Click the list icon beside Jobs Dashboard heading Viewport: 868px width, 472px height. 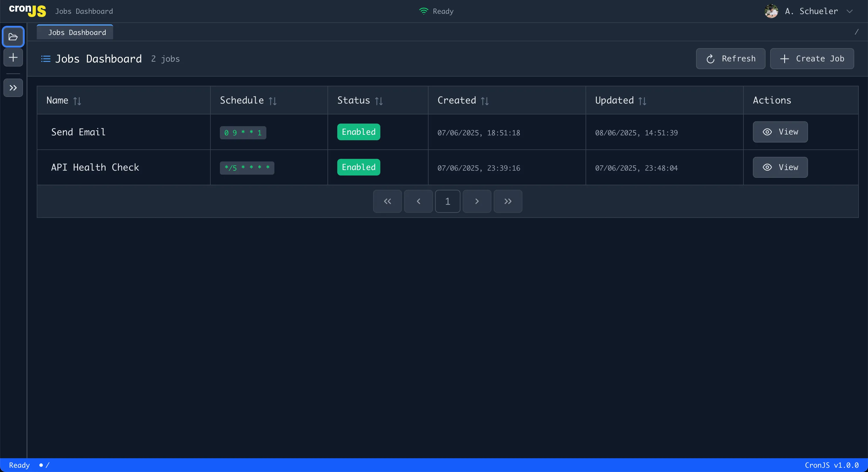click(x=45, y=58)
